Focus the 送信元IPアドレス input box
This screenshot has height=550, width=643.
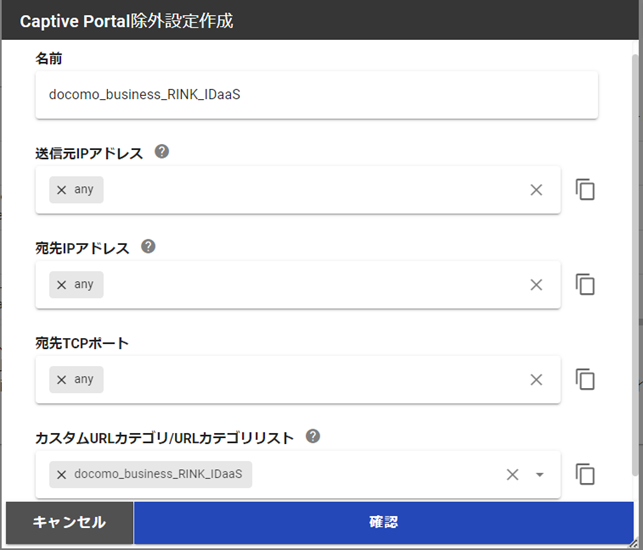(x=298, y=190)
